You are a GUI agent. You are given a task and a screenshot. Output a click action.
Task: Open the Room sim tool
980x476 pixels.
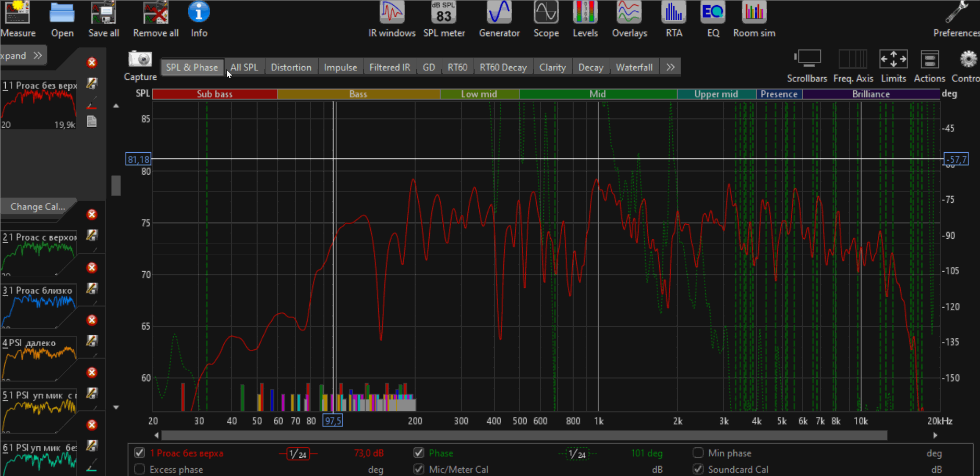754,20
